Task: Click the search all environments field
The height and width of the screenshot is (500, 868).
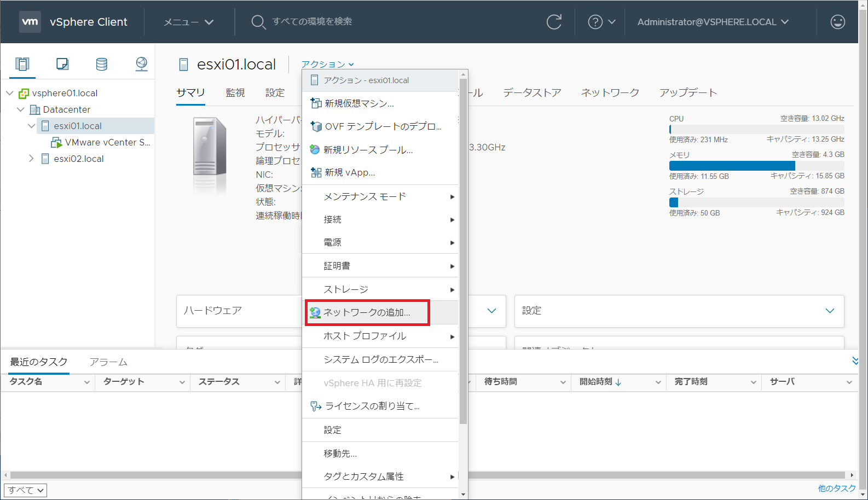Action: coord(312,21)
